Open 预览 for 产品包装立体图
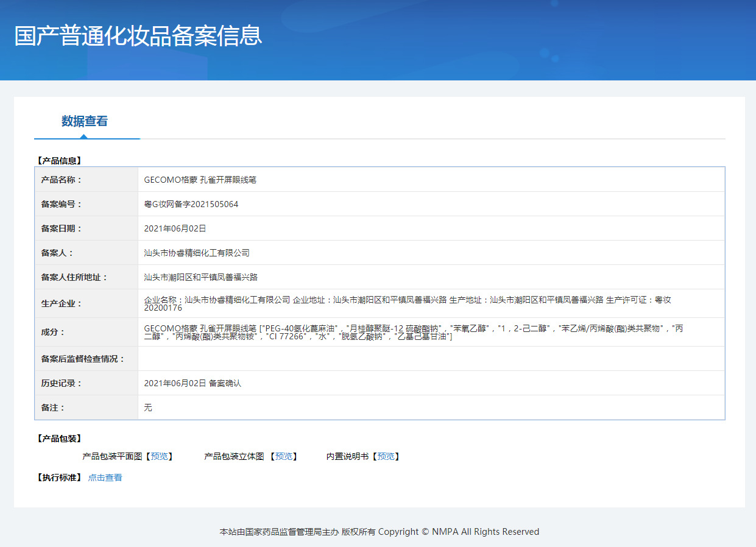756x547 pixels. pos(283,456)
